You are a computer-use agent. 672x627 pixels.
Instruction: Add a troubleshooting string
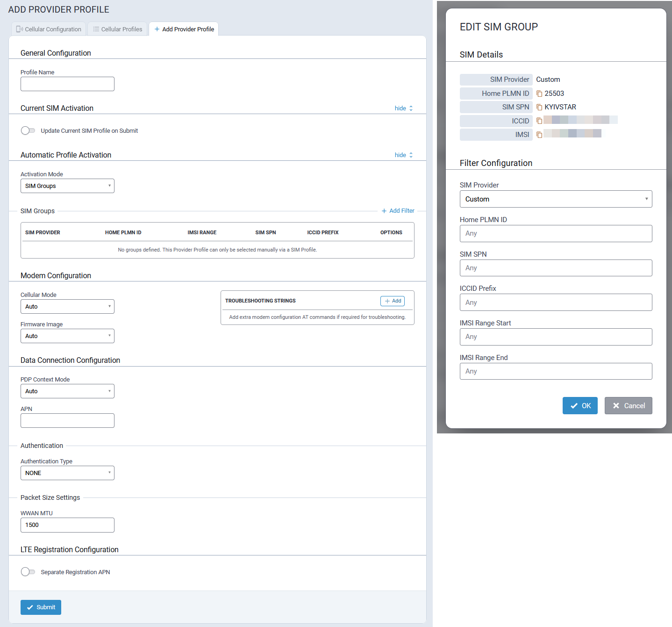click(x=393, y=301)
